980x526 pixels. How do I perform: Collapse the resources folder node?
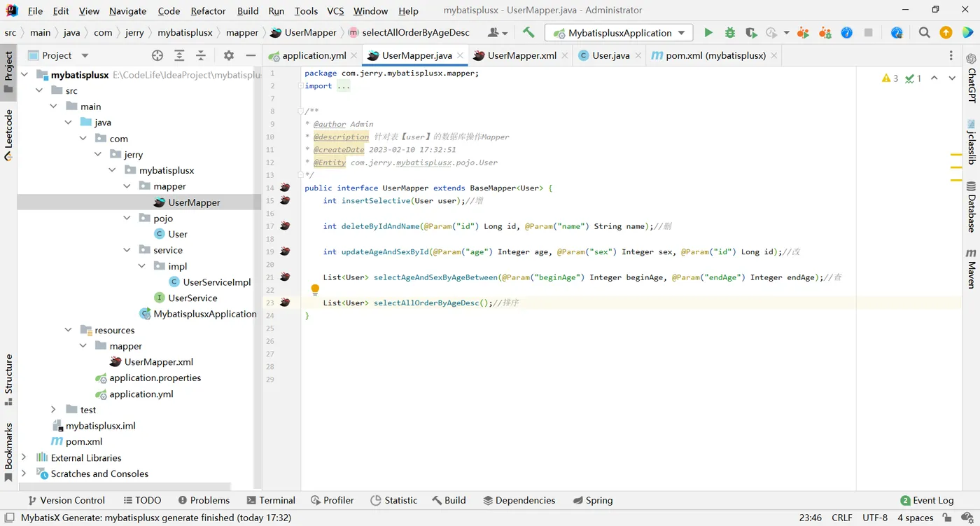(68, 329)
